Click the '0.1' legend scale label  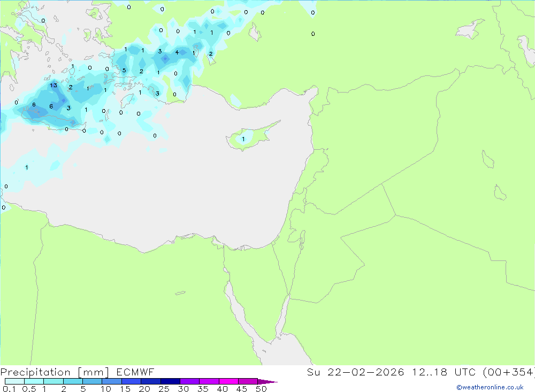pos(9,389)
